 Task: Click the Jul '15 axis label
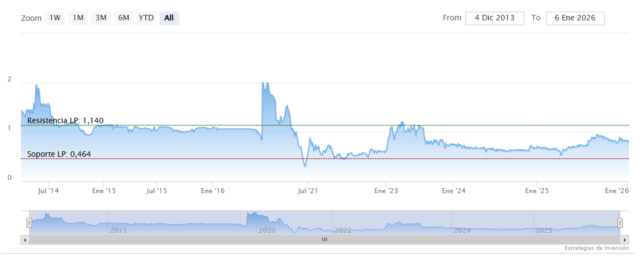[x=156, y=191]
